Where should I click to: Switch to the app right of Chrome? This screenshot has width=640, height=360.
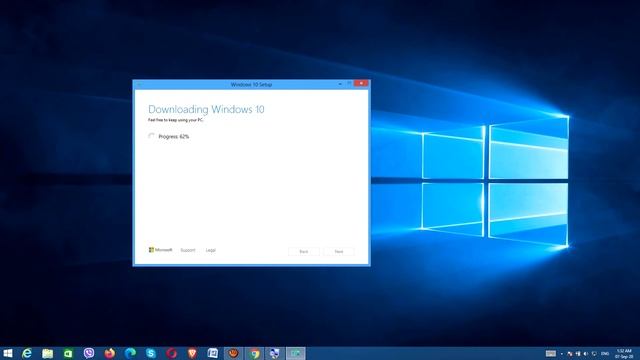point(275,353)
